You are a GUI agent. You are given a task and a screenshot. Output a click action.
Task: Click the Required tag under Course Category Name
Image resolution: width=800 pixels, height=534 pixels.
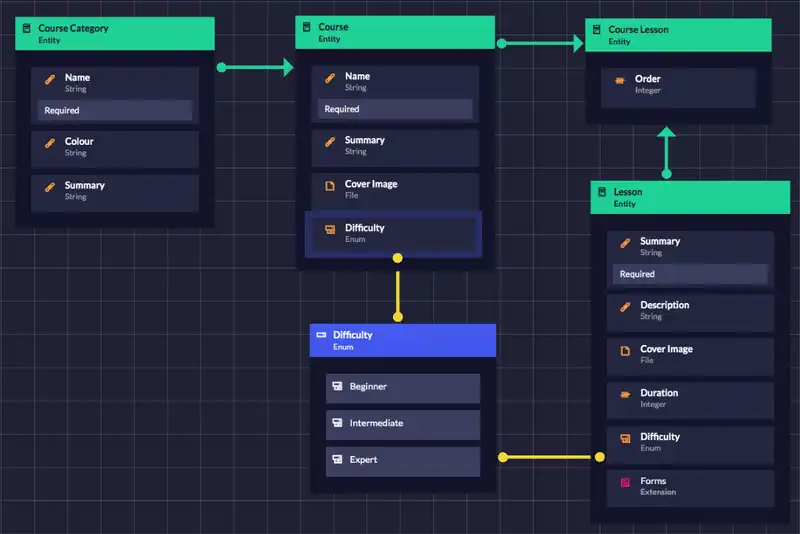114,110
